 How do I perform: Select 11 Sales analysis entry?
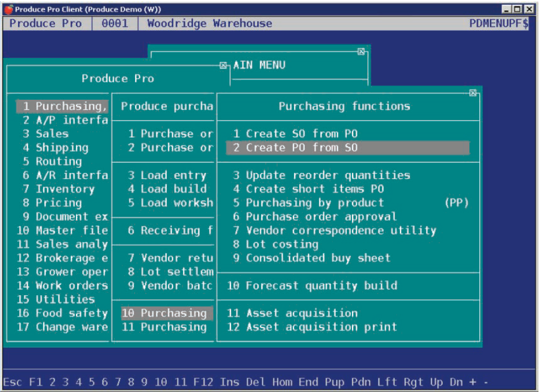pyautogui.click(x=63, y=244)
